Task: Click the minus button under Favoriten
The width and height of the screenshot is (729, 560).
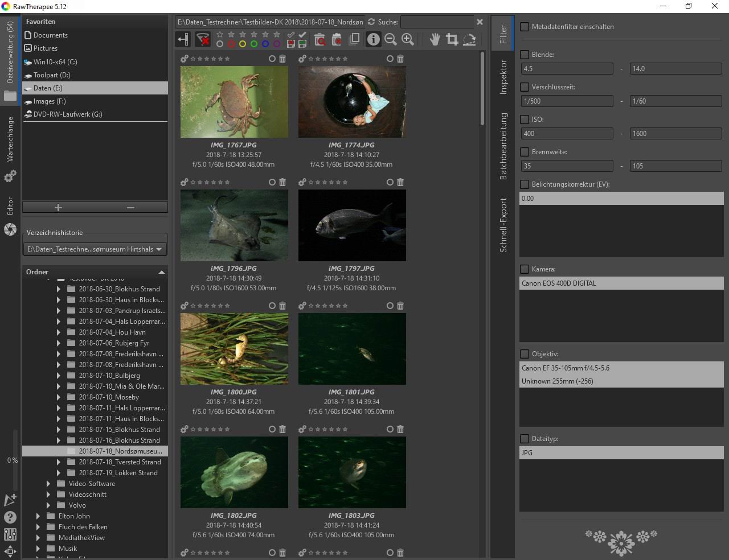Action: 130,208
